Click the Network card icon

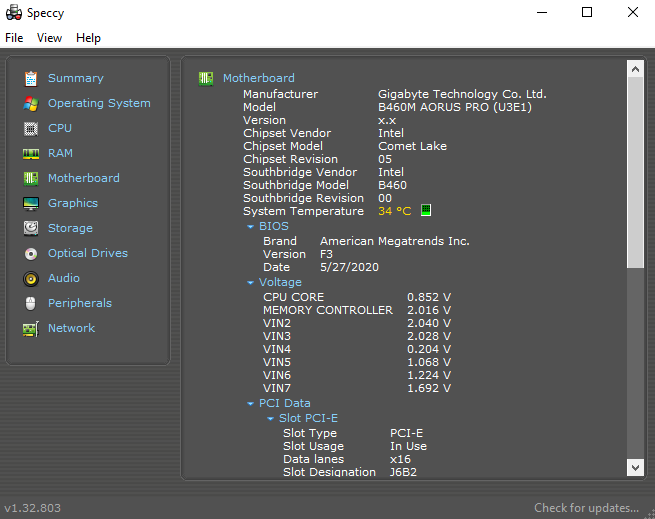tap(31, 328)
